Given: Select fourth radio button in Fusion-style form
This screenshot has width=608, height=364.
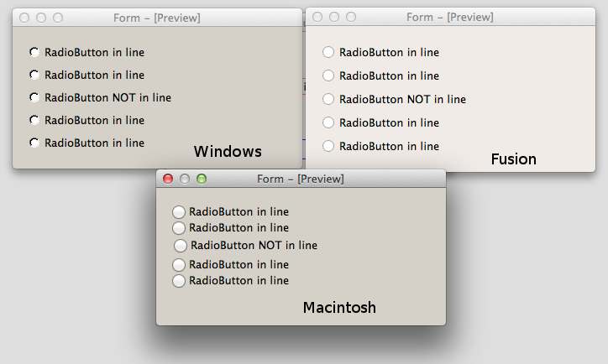Looking at the screenshot, I should (328, 122).
